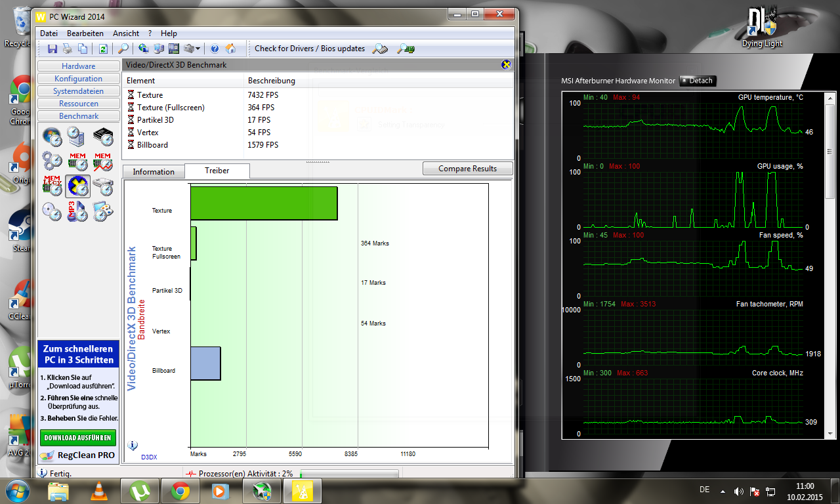Viewport: 840px width, 504px height.
Task: Open VLC media player from taskbar
Action: pos(99,490)
